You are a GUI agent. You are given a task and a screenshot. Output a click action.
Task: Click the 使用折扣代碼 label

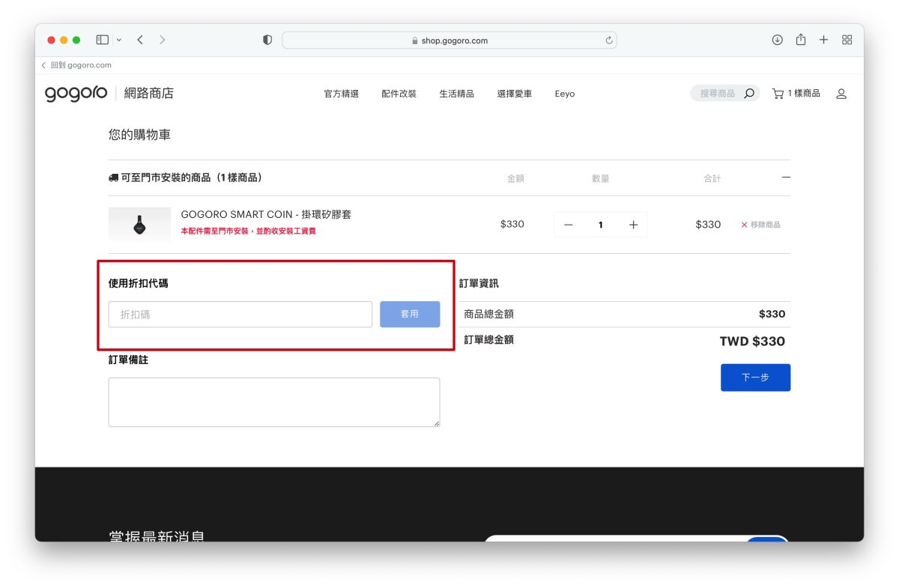(139, 284)
